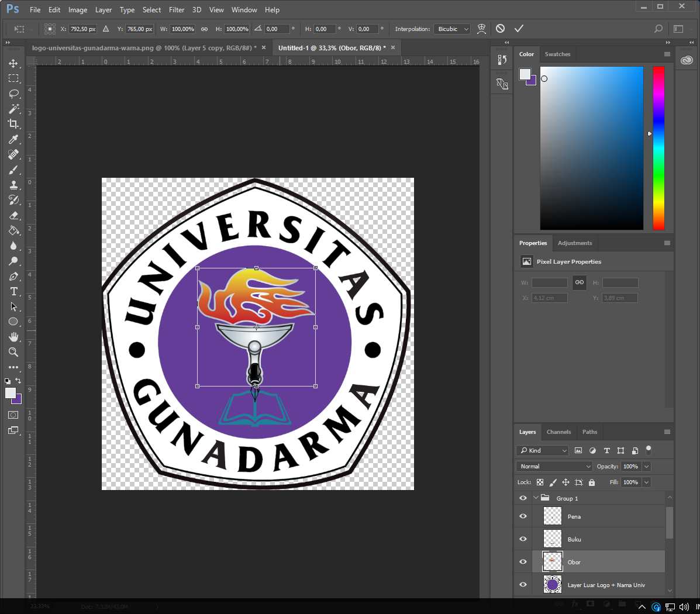Hide the Obor layer
Image resolution: width=700 pixels, height=614 pixels.
coord(523,561)
